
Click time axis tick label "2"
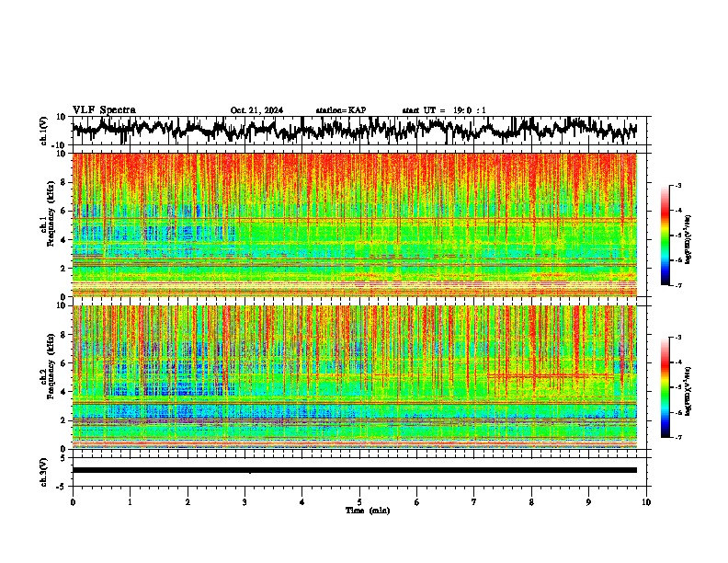[188, 502]
